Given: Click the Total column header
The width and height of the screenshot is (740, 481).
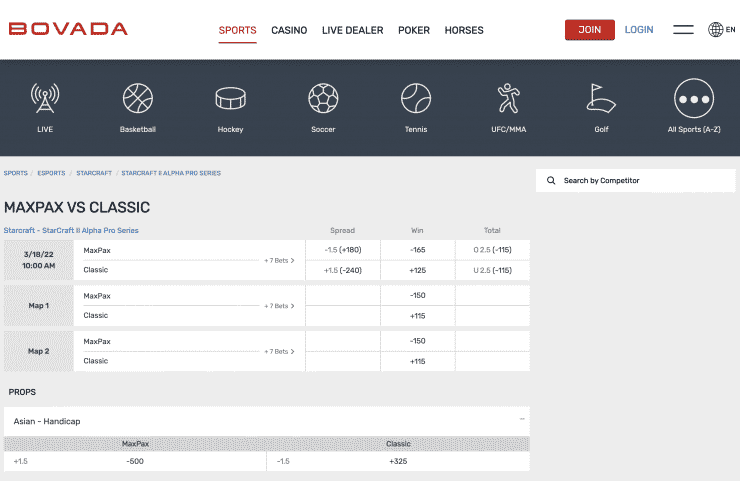Looking at the screenshot, I should [492, 230].
